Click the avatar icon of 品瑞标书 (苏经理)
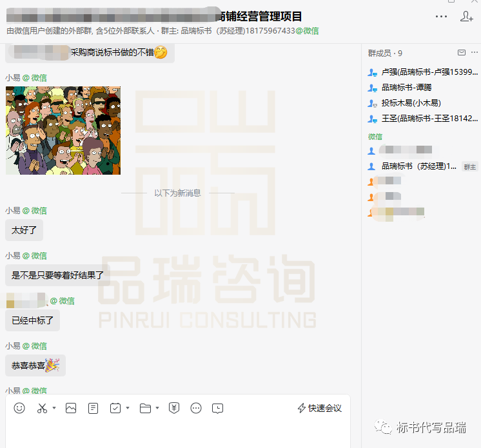Viewport: 481px width, 448px height. (x=371, y=166)
